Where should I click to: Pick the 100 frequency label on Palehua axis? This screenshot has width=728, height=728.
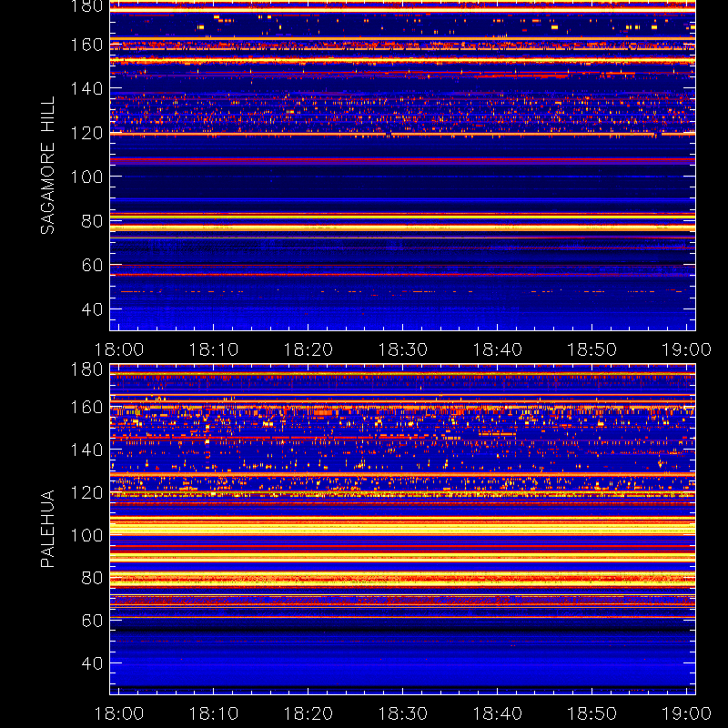tap(86, 536)
